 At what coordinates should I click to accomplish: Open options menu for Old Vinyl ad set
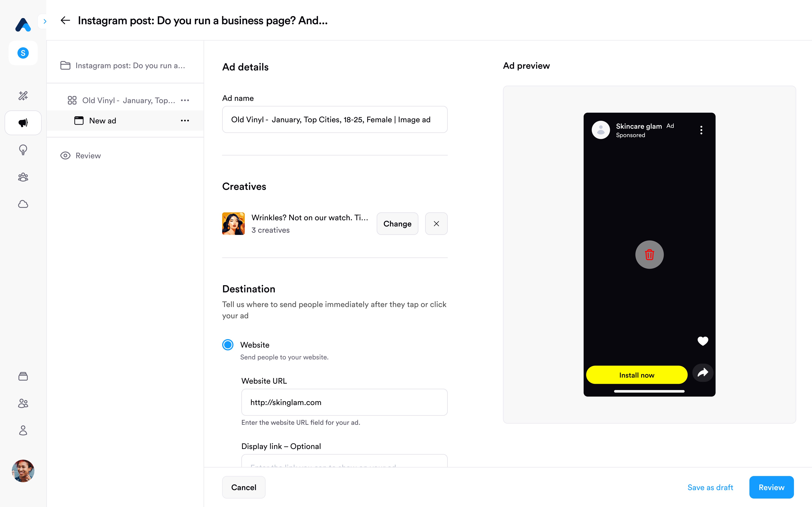coord(185,100)
